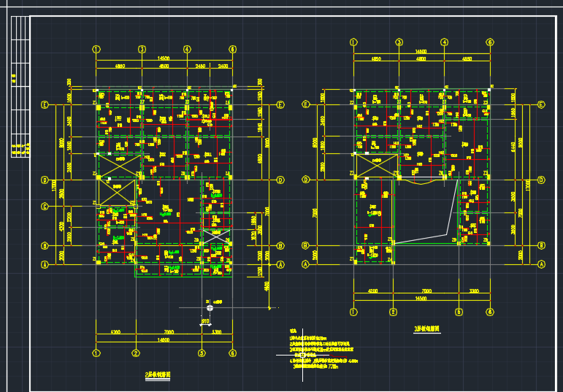The width and height of the screenshot is (563, 392).
Task: Click the '4800' middle dimension above the 3F plan
Action: pyautogui.click(x=421, y=58)
